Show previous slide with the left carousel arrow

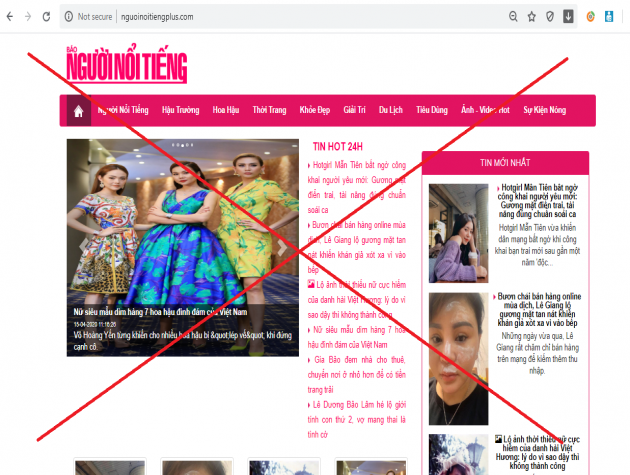84,246
